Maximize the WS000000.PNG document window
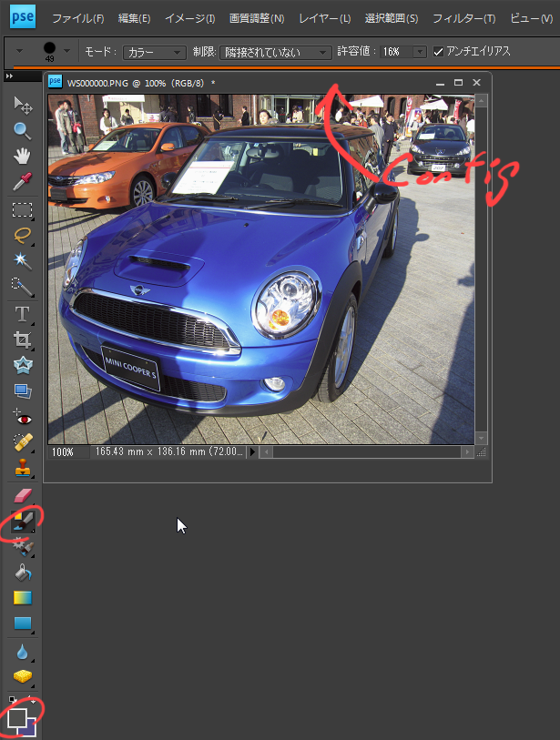 coord(458,83)
